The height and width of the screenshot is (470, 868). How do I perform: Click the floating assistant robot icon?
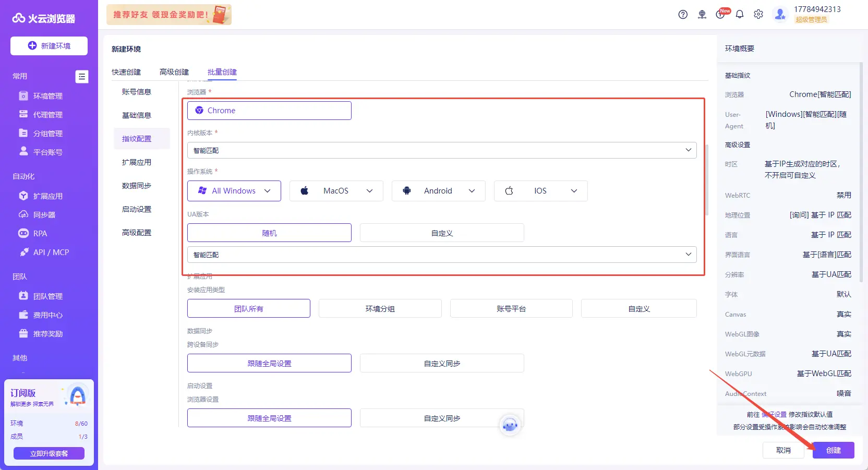[x=510, y=425]
